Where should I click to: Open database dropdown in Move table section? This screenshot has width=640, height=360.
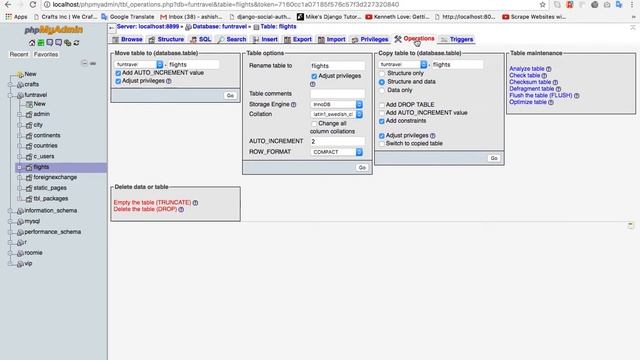point(139,64)
